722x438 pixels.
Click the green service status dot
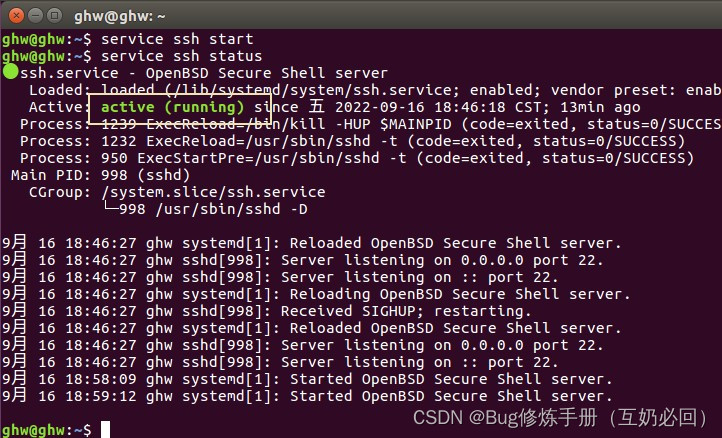point(10,72)
